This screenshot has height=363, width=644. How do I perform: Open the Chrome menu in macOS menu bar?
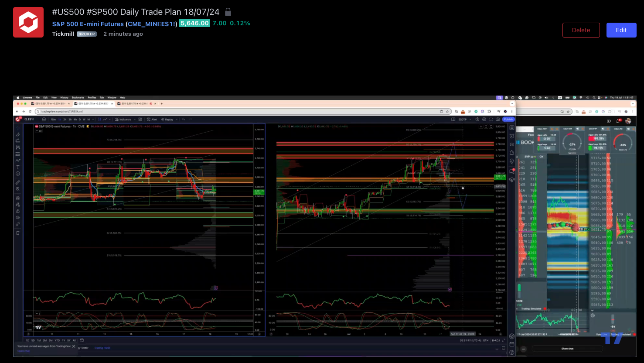click(x=27, y=98)
